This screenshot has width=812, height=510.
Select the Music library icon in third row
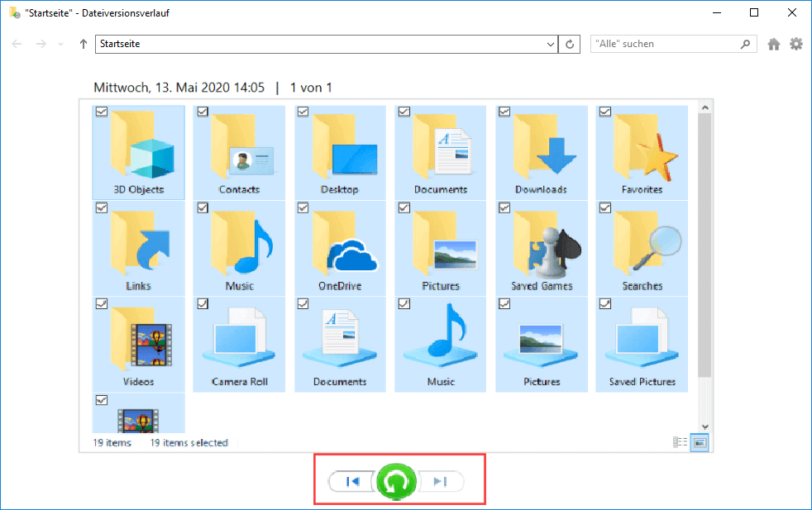[x=441, y=336]
